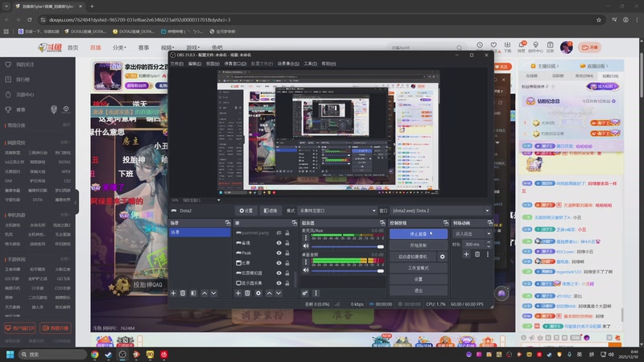This screenshot has width=644, height=362.
Task: Delete the scene transition with trash icon
Action: [477, 254]
